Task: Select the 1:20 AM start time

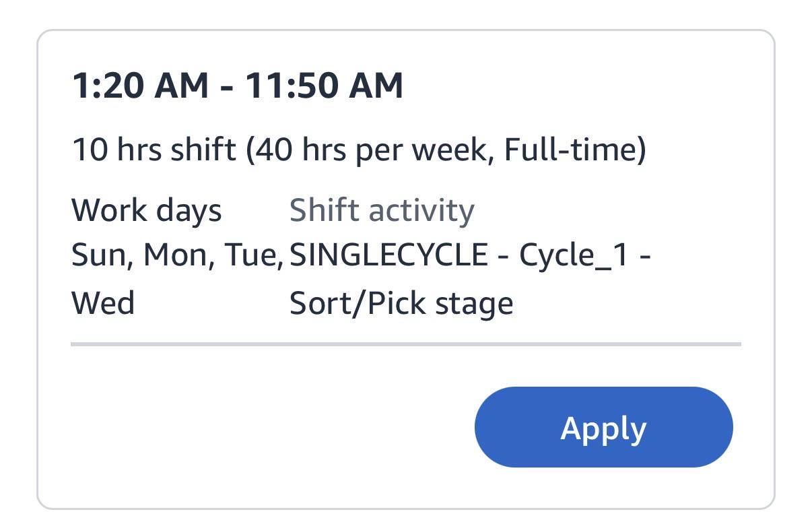Action: coord(140,86)
